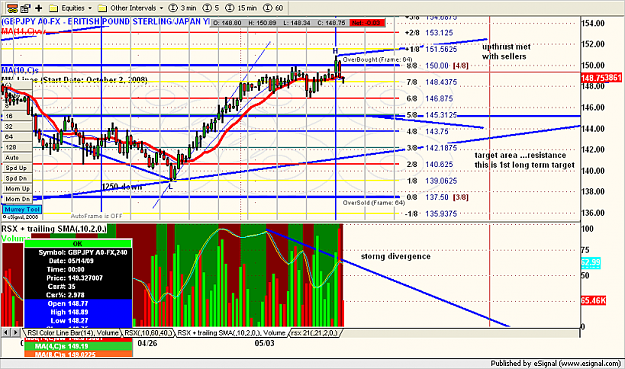Click the current price label 148.753861

coord(601,77)
